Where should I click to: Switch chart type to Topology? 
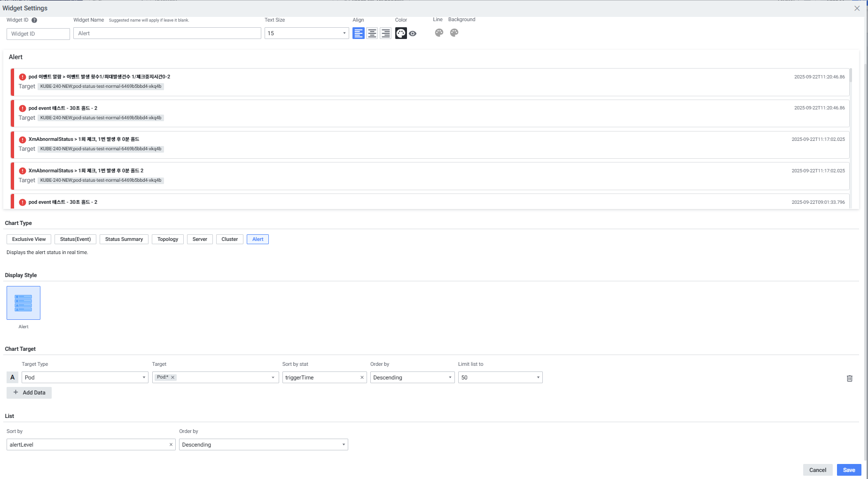[168, 239]
